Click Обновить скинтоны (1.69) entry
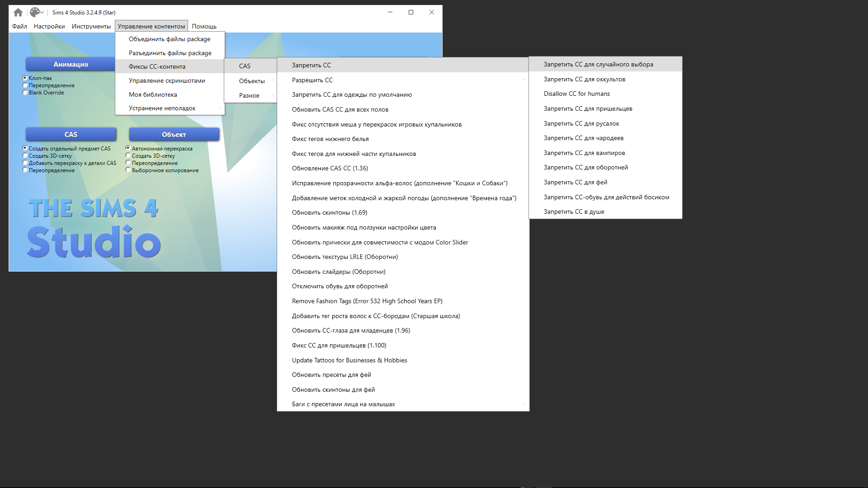The width and height of the screenshot is (868, 488). pyautogui.click(x=329, y=212)
